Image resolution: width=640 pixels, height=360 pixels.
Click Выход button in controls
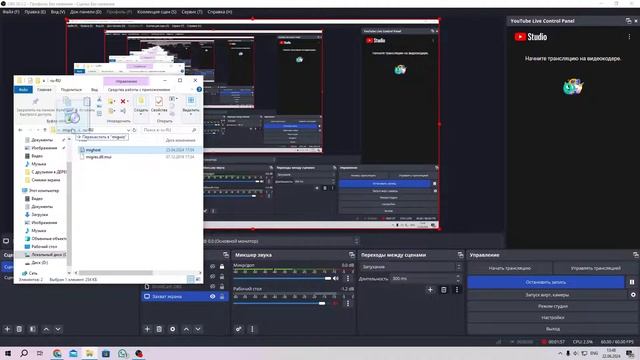click(553, 329)
